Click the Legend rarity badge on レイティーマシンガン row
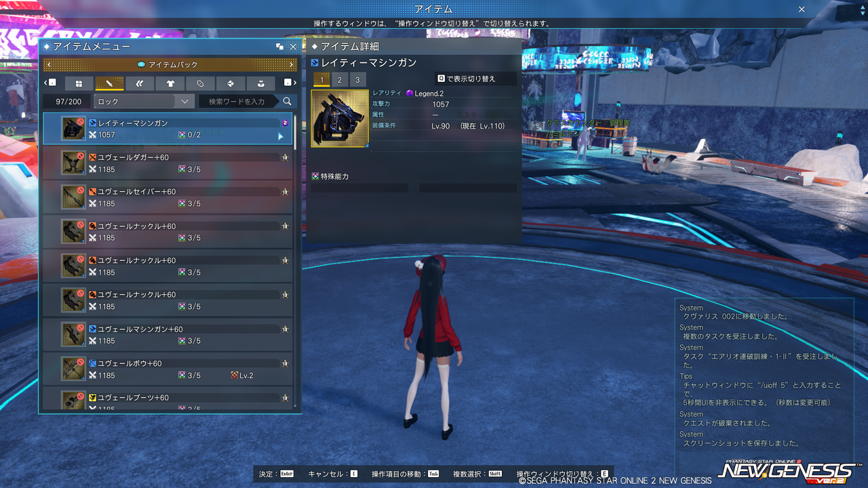 pos(285,123)
